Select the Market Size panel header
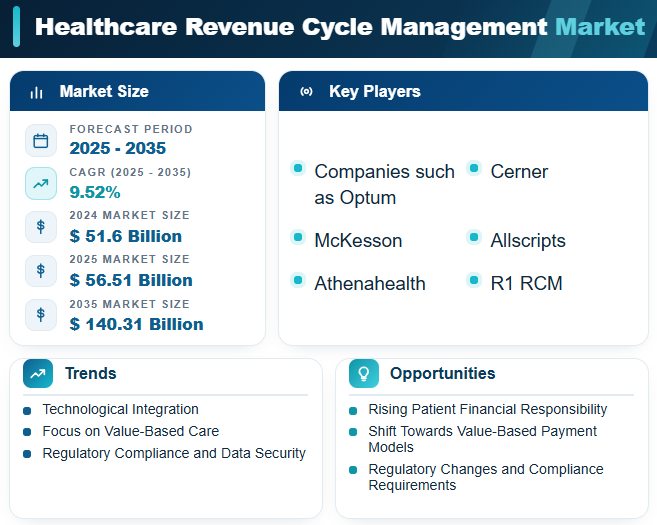The width and height of the screenshot is (657, 525). (x=137, y=91)
